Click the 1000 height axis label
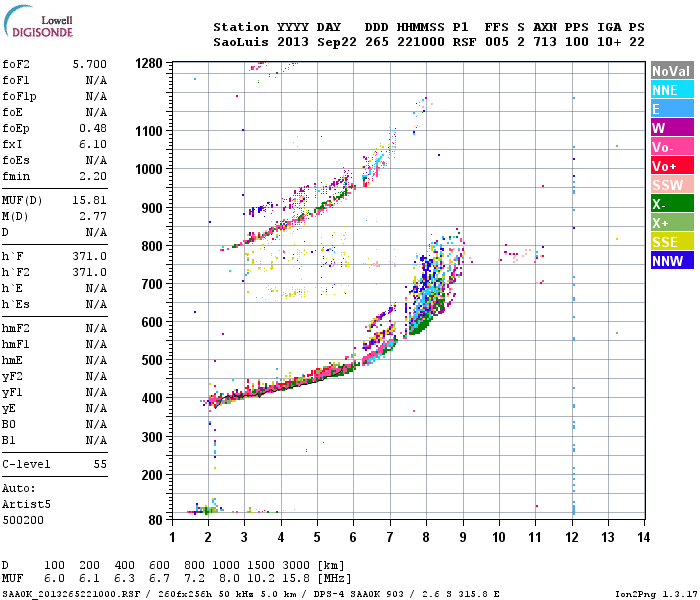Image resolution: width=700 pixels, height=600 pixels. tap(149, 169)
